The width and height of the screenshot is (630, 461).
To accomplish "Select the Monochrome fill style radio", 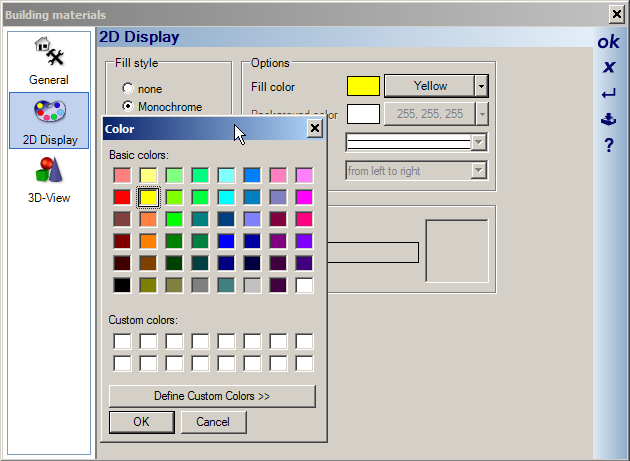I will pyautogui.click(x=128, y=106).
